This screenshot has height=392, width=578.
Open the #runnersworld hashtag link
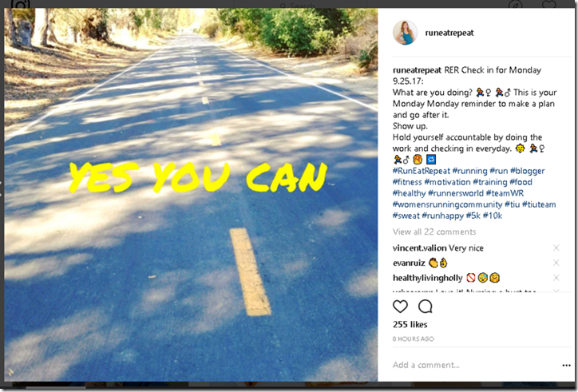(456, 193)
